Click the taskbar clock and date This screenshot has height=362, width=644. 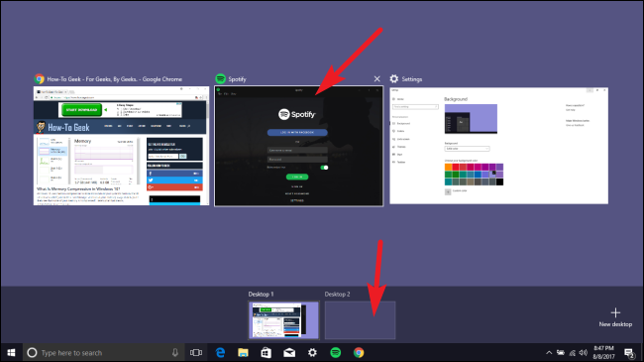click(603, 352)
